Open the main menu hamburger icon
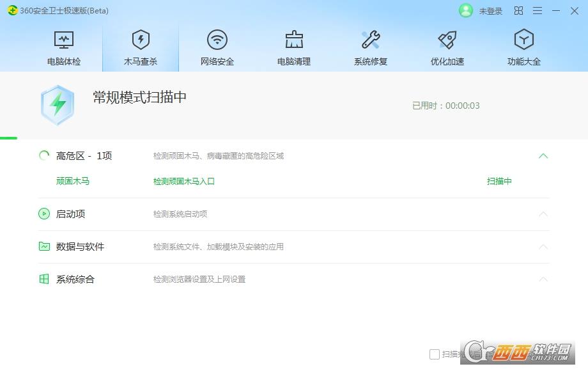This screenshot has width=588, height=371. tap(538, 10)
